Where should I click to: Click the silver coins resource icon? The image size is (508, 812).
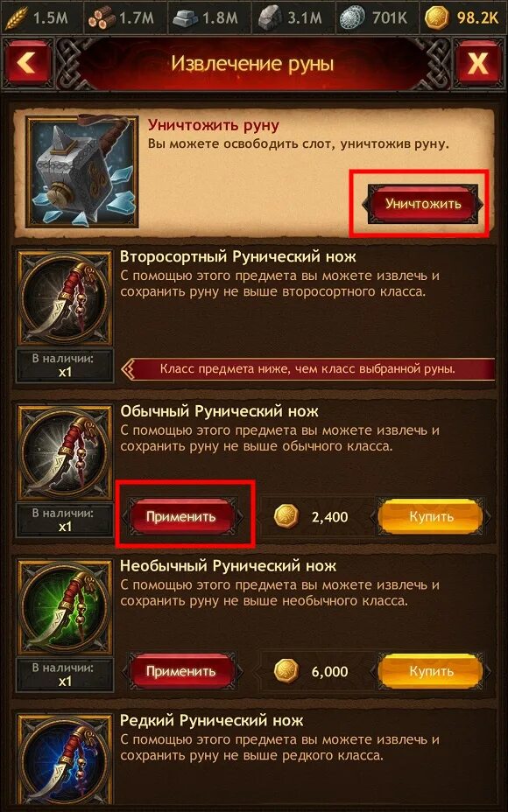[352, 18]
